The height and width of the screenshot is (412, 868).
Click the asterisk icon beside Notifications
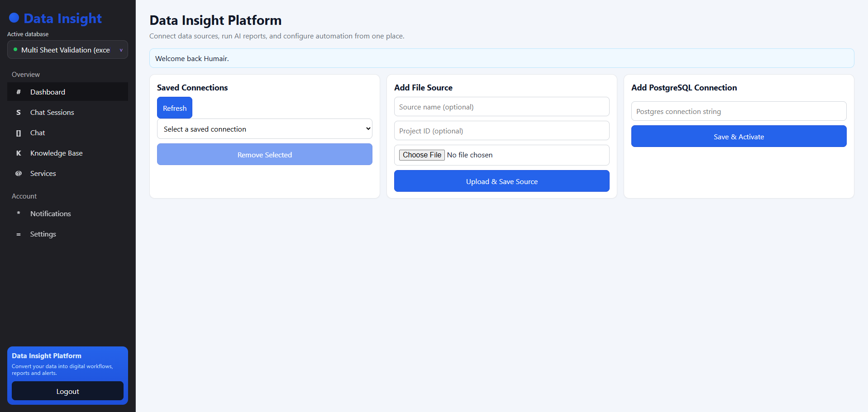click(19, 213)
